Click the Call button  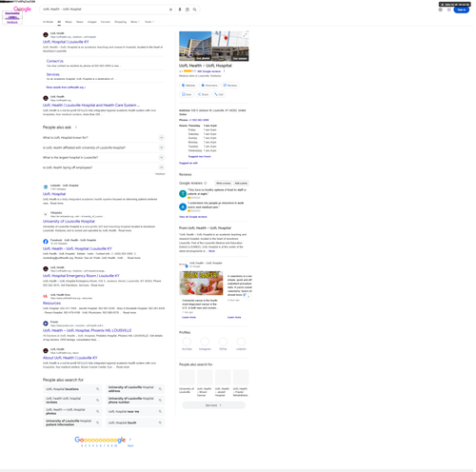(219, 94)
